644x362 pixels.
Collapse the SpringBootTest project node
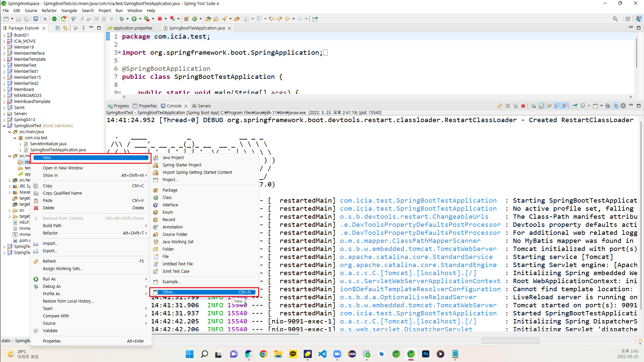coord(4,126)
